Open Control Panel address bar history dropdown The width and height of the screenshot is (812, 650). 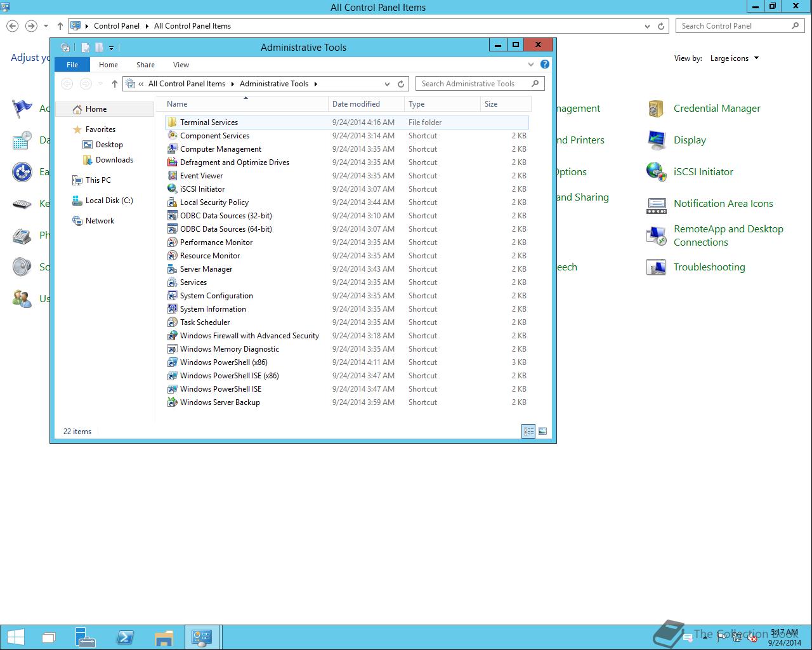[x=647, y=26]
